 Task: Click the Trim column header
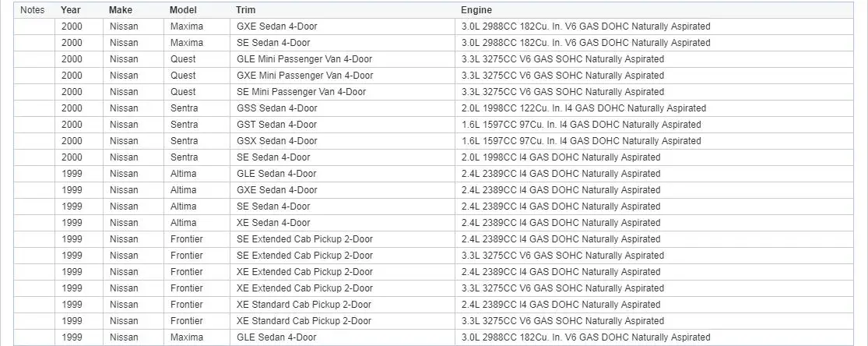coord(245,10)
